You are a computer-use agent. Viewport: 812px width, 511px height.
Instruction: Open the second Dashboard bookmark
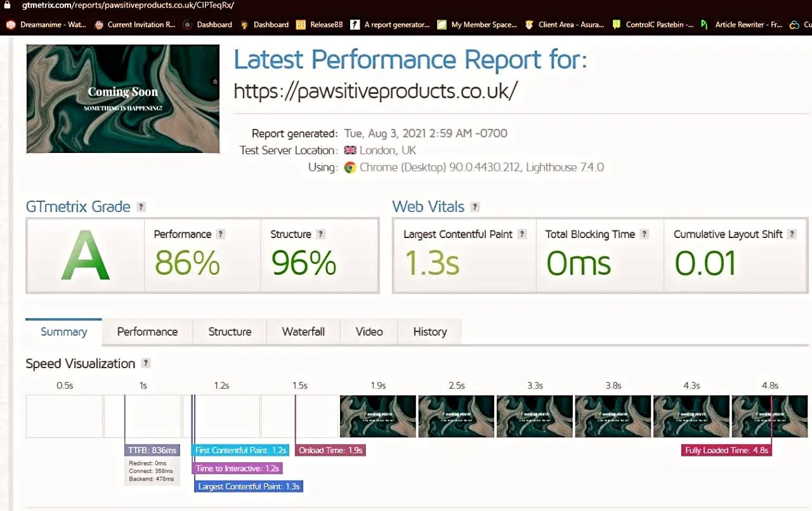(264, 25)
